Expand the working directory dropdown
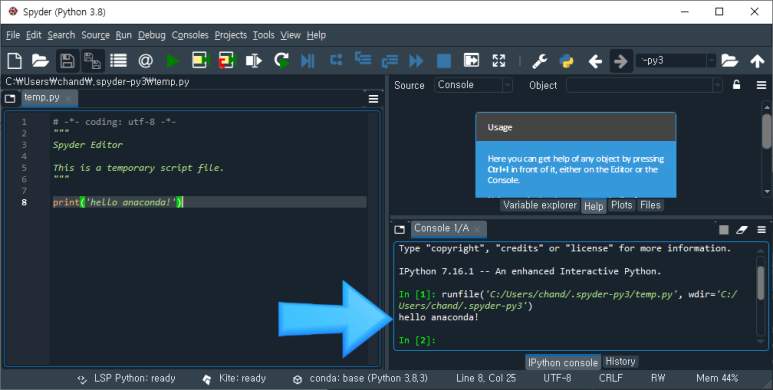Viewport: 773px width, 390px height. coord(711,61)
